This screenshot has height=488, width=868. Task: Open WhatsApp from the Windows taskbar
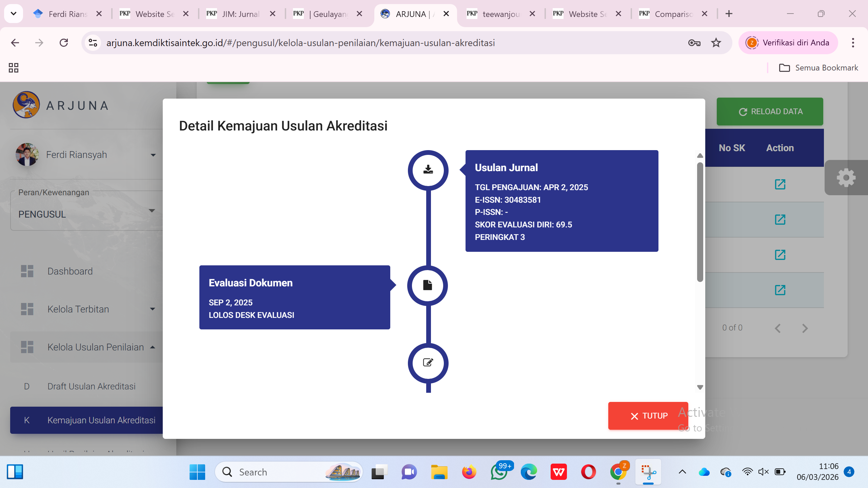click(x=498, y=472)
